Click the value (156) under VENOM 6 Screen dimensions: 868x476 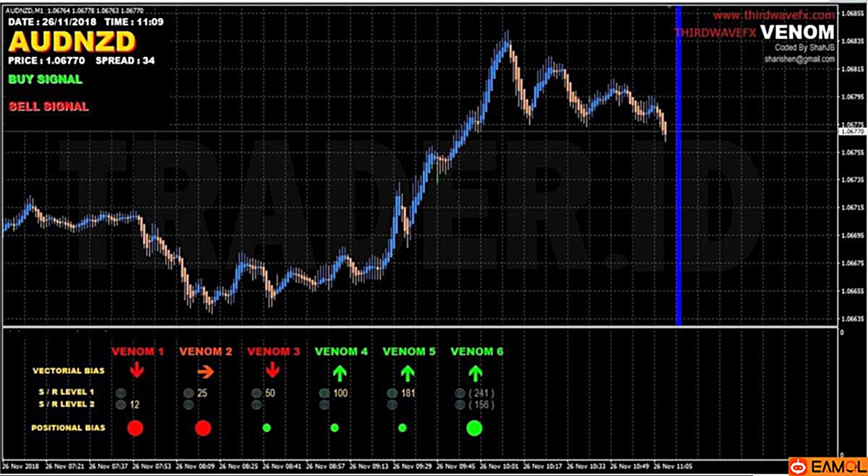click(481, 405)
